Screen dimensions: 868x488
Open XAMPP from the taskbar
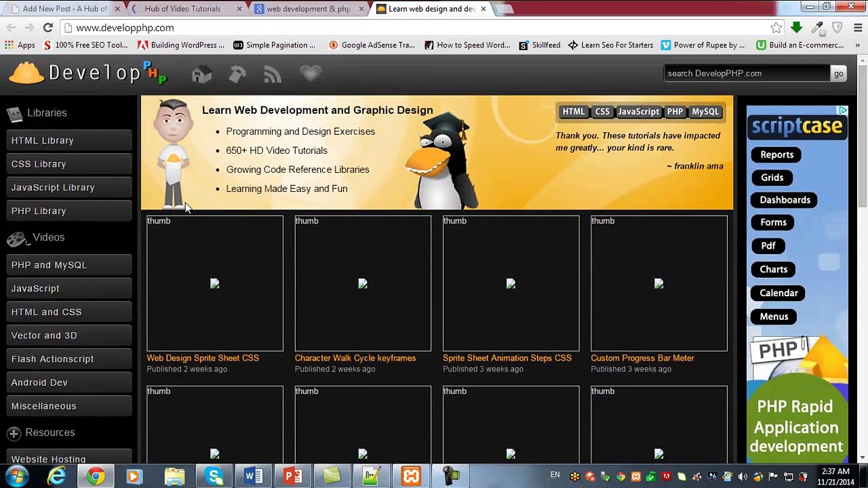coord(411,476)
